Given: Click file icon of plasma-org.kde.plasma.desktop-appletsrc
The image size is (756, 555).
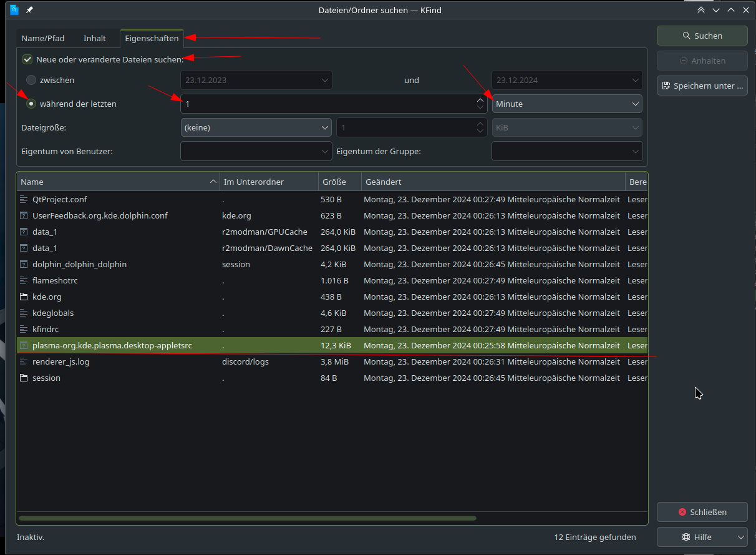Looking at the screenshot, I should click(x=24, y=345).
